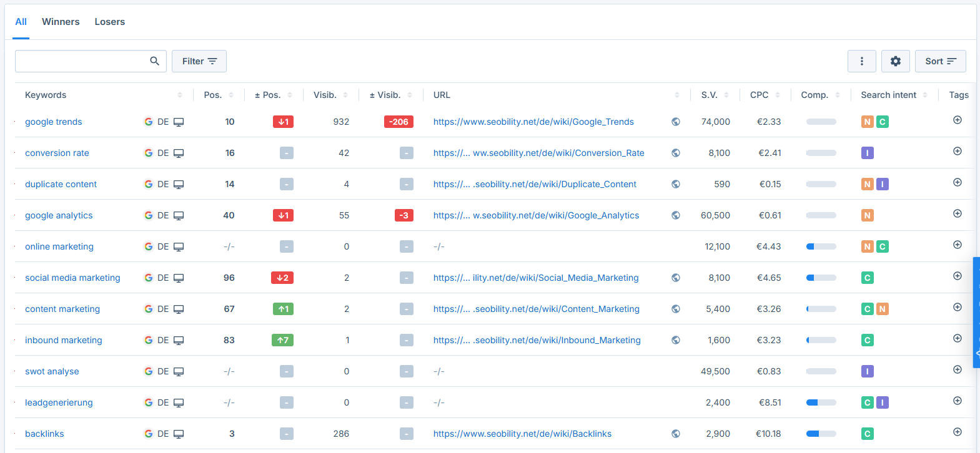Add tag to inbound marketing row

(957, 338)
